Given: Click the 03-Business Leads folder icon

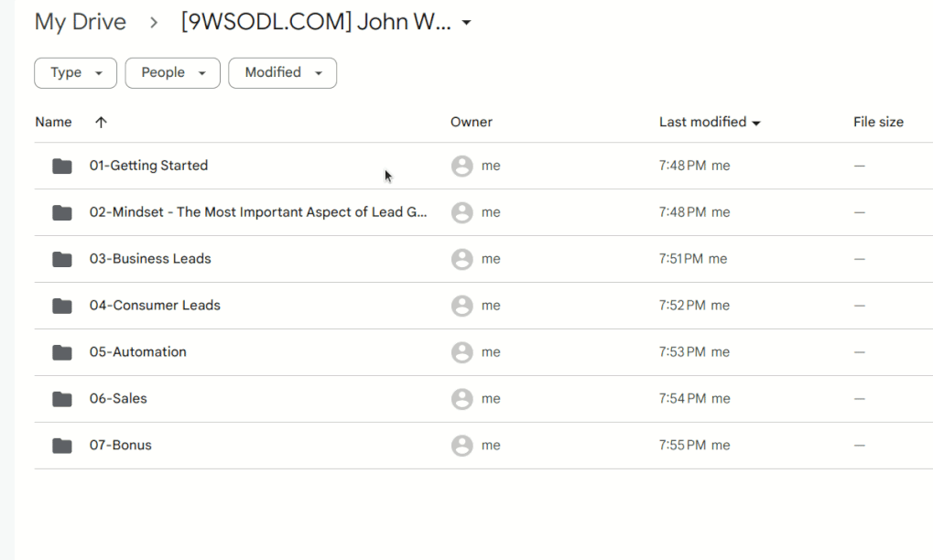Looking at the screenshot, I should [62, 259].
